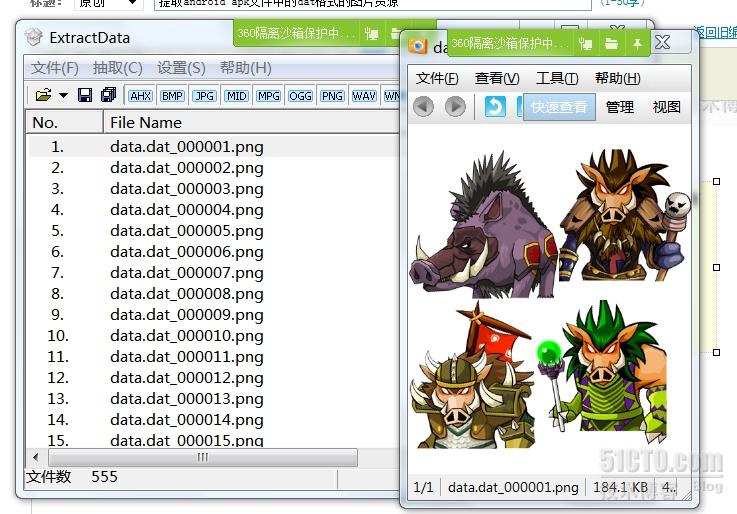Select data.dat_000011.png in the file list

coord(187,357)
